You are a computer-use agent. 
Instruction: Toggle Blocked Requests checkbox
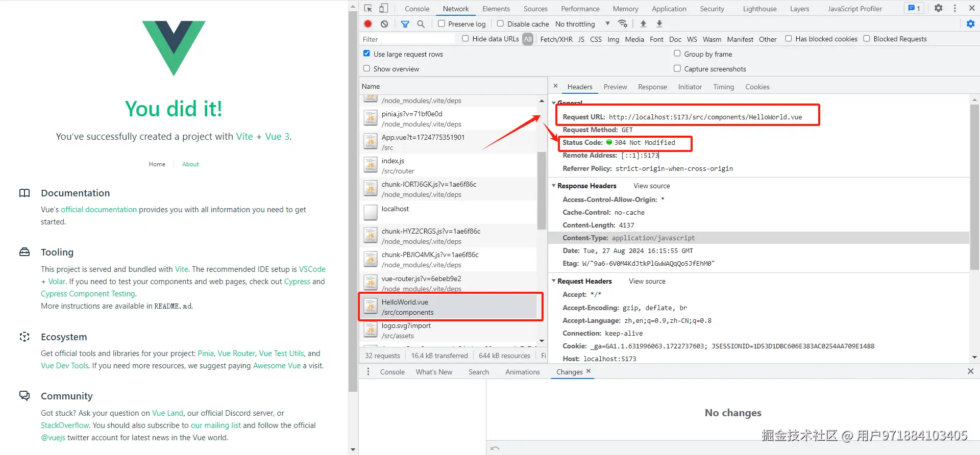(866, 38)
